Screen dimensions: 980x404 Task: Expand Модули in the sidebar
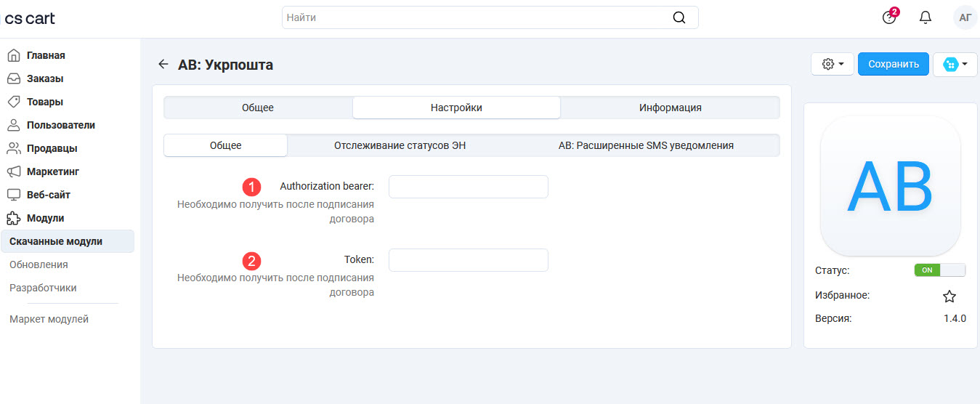coord(46,218)
